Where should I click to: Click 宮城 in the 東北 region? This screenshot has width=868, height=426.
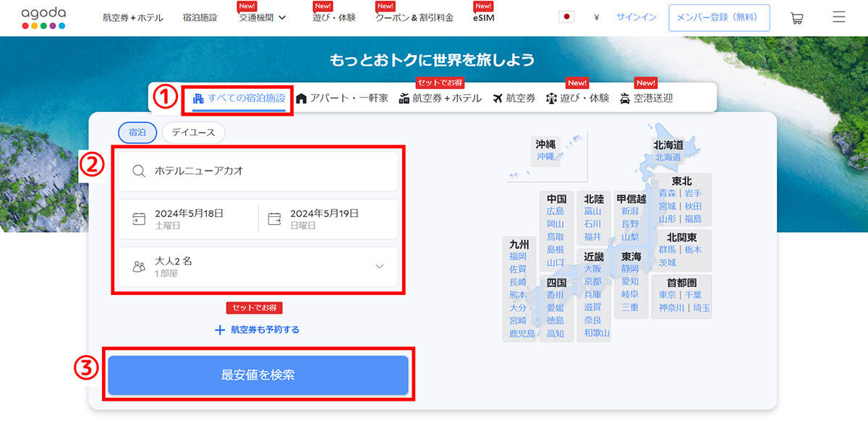coord(667,206)
